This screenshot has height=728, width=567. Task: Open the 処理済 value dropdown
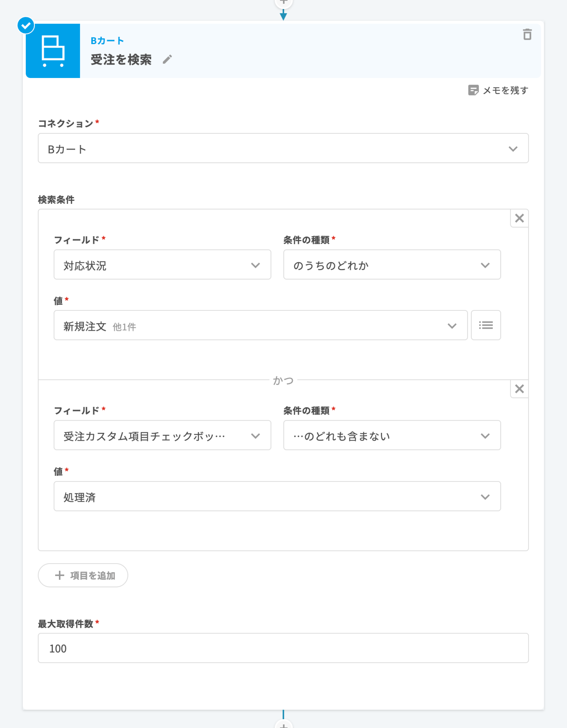pyautogui.click(x=277, y=496)
